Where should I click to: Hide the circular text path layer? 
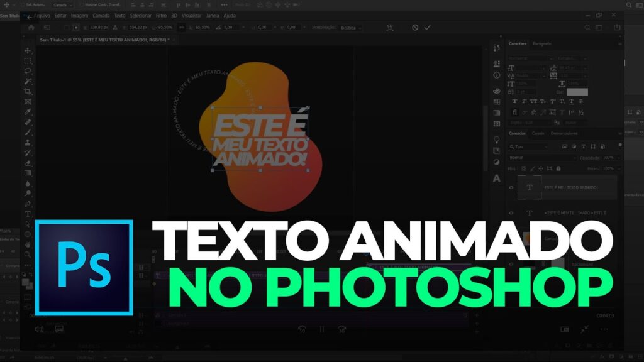(x=511, y=213)
